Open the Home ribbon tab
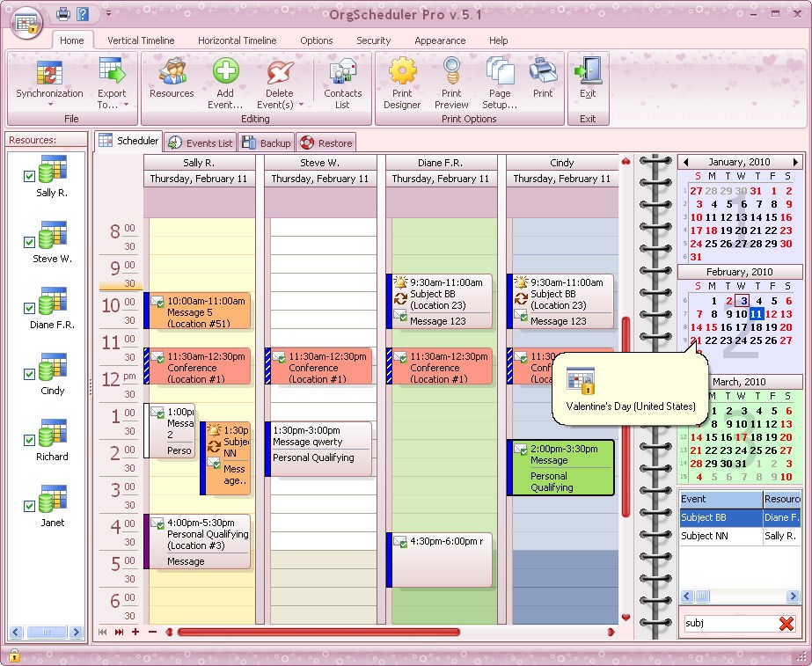Screen dimensions: 812x666 click(x=72, y=40)
